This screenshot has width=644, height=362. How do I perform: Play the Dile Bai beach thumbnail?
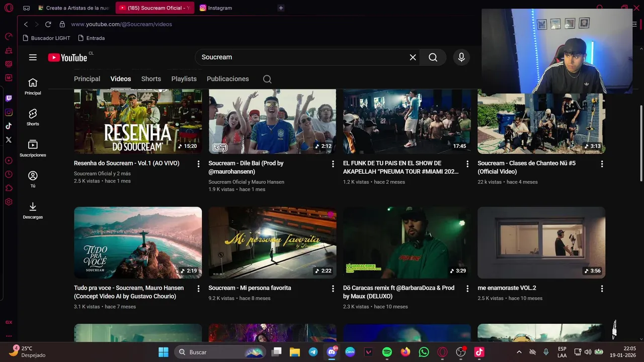pyautogui.click(x=272, y=121)
